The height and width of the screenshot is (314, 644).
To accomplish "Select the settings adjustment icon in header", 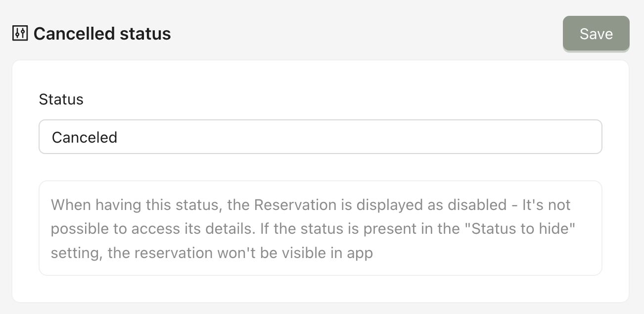I will click(x=20, y=34).
